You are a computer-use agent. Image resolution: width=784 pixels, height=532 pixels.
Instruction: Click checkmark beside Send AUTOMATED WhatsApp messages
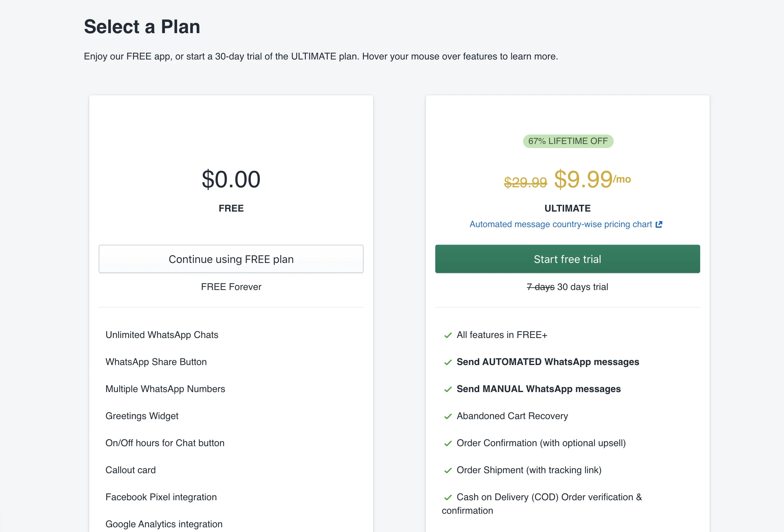448,362
